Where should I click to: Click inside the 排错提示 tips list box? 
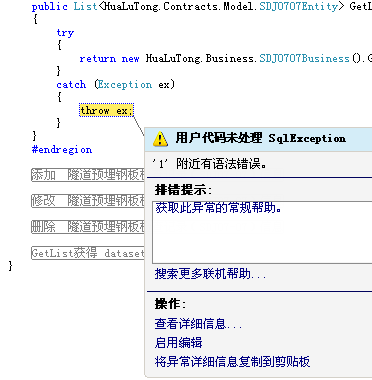tap(262, 232)
